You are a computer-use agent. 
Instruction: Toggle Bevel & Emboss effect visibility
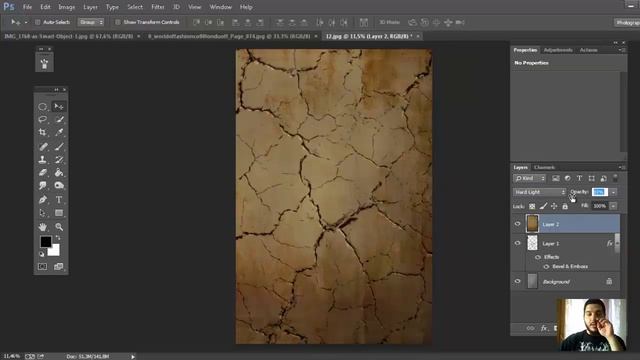(x=546, y=267)
